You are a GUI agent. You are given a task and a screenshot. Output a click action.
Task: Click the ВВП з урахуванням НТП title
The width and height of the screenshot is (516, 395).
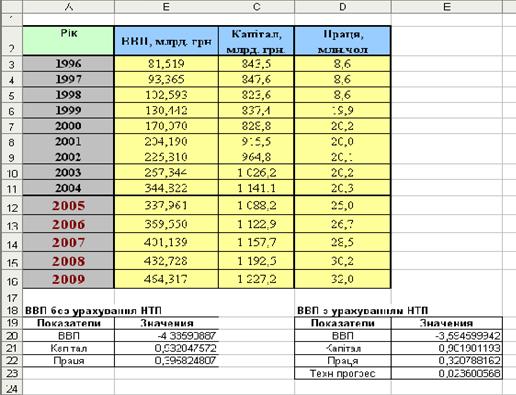[x=362, y=311]
